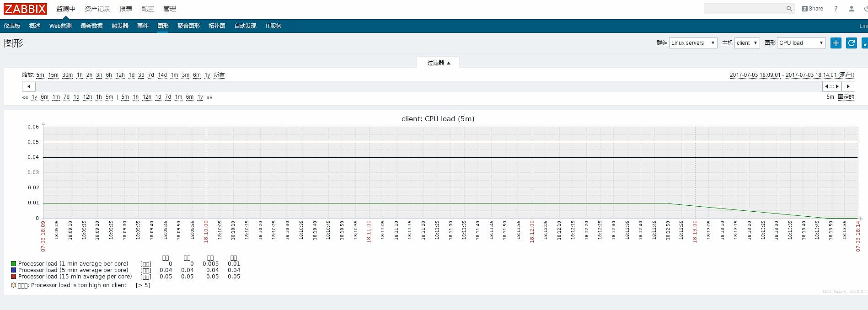Add graph to favorites with plus button

tap(836, 43)
